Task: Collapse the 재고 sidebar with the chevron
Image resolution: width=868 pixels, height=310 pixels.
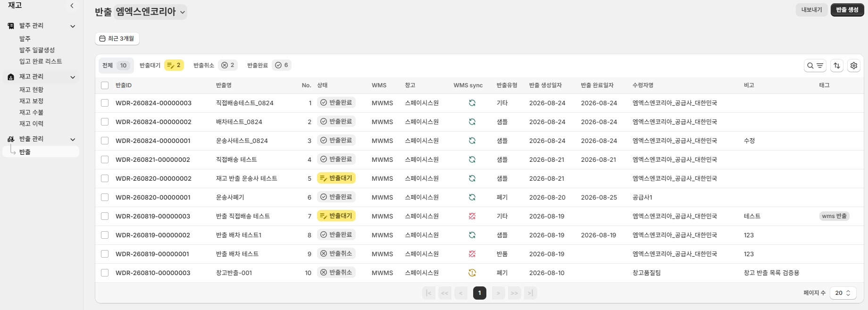Action: click(72, 6)
